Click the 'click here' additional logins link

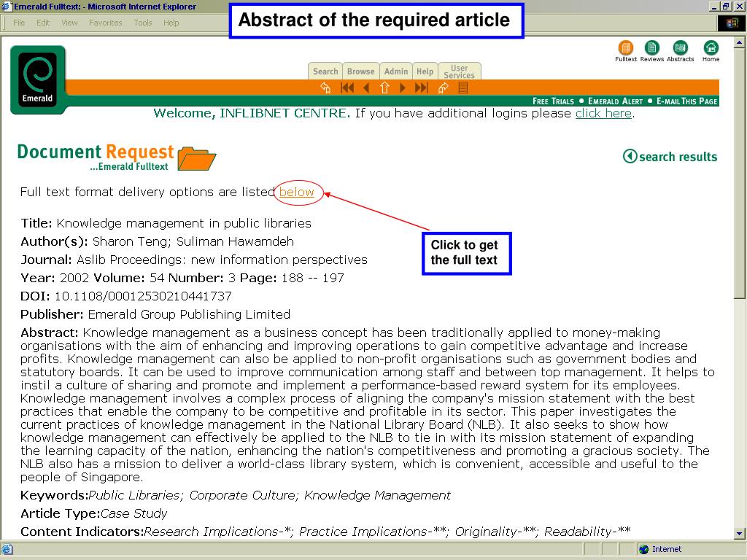(603, 113)
